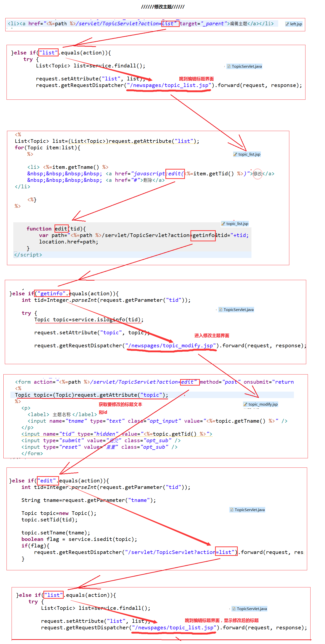Open the left.jsp editor tab
Image resolution: width=325 pixels, height=644 pixels.
click(294, 24)
